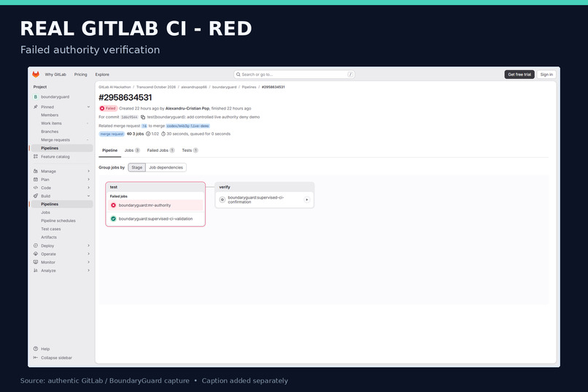The width and height of the screenshot is (588, 392).
Task: Open Branches in the sidebar
Action: (x=50, y=131)
